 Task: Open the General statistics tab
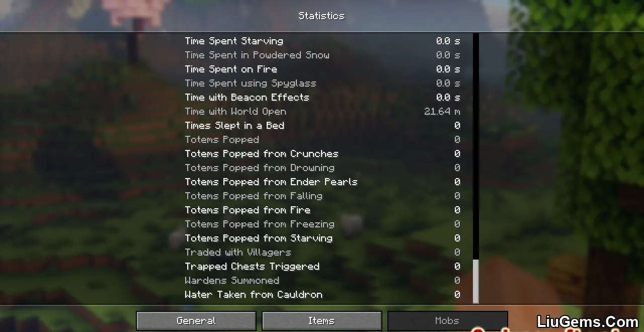pyautogui.click(x=196, y=321)
